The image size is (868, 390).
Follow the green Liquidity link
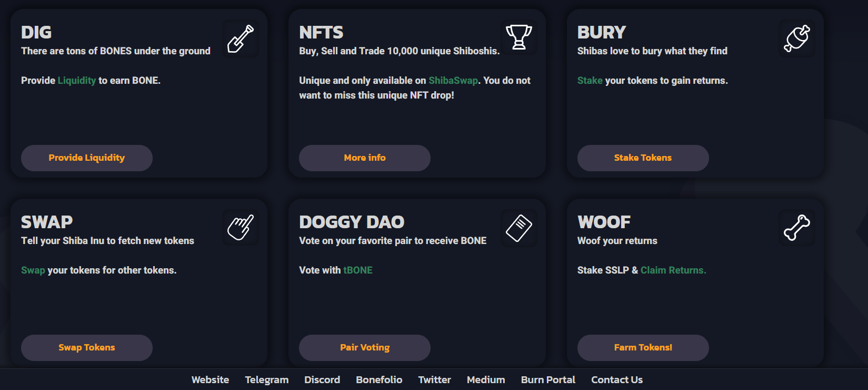coord(77,81)
